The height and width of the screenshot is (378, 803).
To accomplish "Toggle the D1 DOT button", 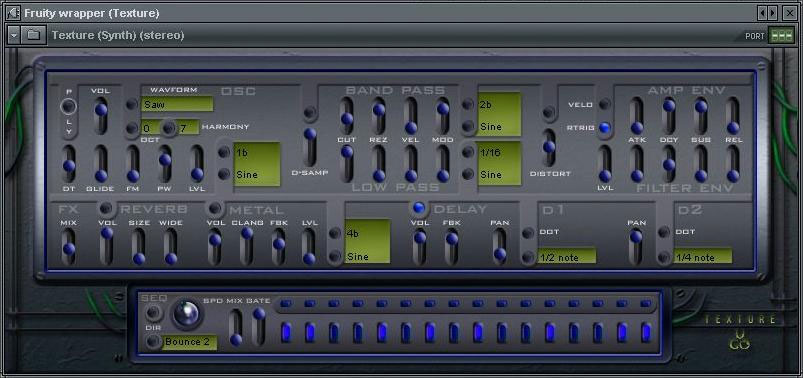I will (x=528, y=233).
